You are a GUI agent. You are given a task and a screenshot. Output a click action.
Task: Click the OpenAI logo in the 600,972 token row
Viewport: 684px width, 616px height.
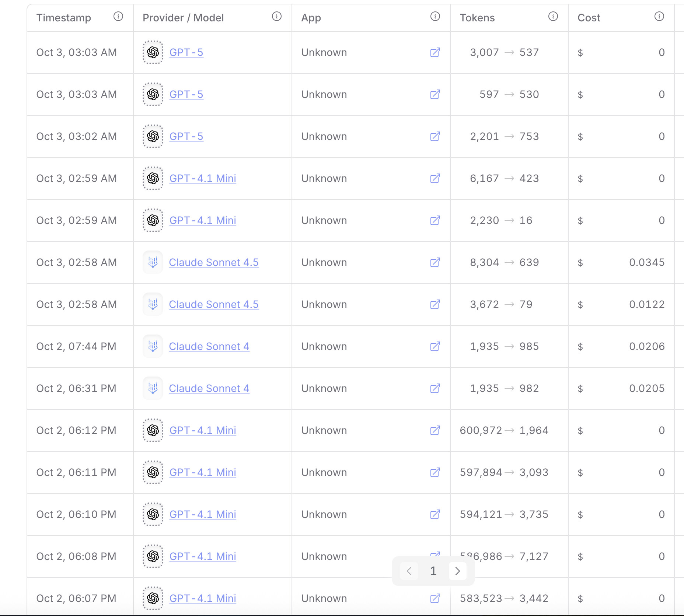(x=153, y=430)
